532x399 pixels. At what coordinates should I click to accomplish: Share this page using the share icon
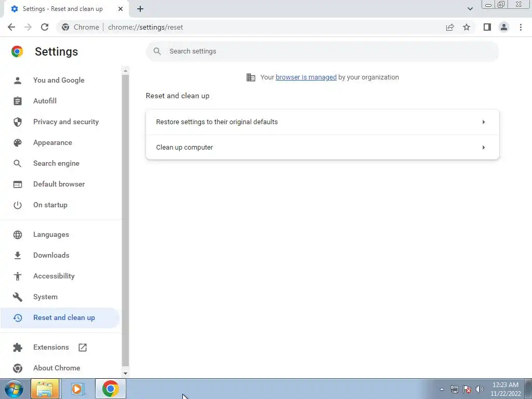point(450,27)
